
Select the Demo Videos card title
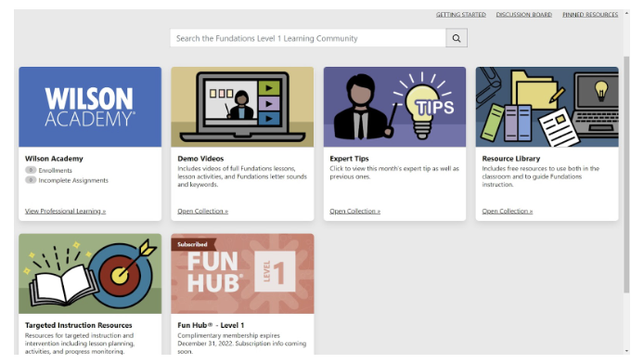point(200,159)
